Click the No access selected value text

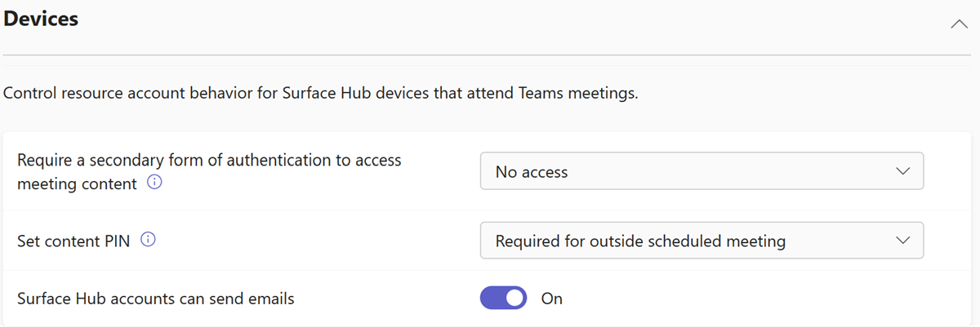532,172
